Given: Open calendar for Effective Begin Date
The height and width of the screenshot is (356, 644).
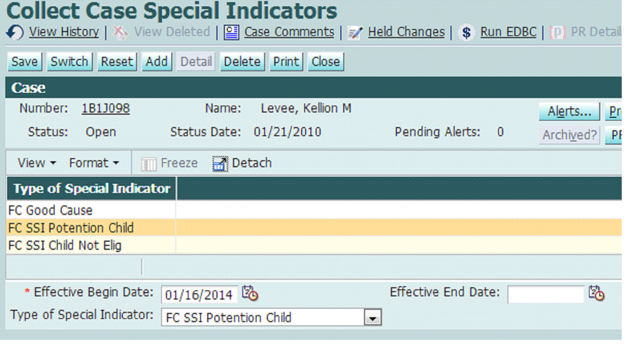Looking at the screenshot, I should click(x=250, y=293).
